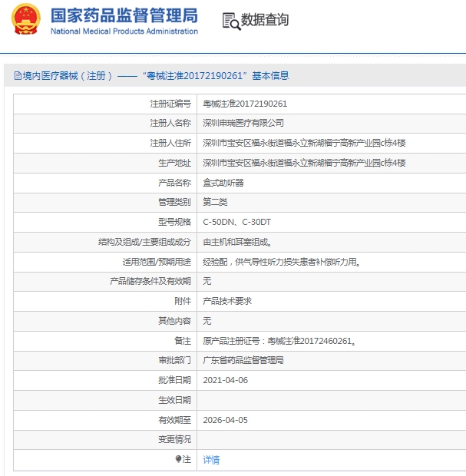Click the 注册人名称 label

(x=170, y=123)
